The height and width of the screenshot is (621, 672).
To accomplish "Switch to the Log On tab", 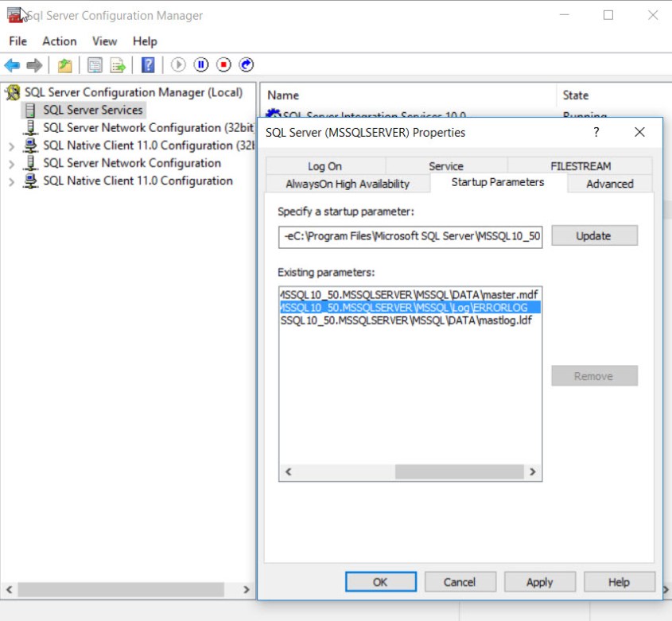I will click(324, 166).
